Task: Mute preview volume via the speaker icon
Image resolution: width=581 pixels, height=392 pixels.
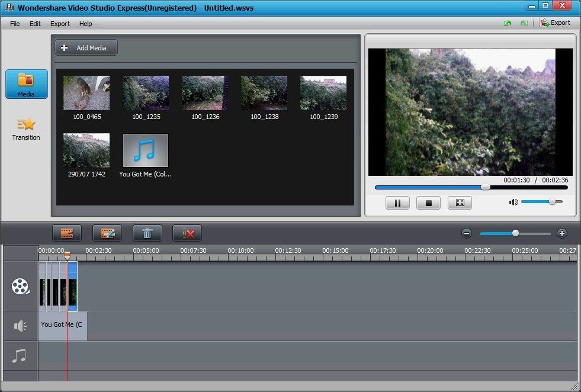Action: 513,202
